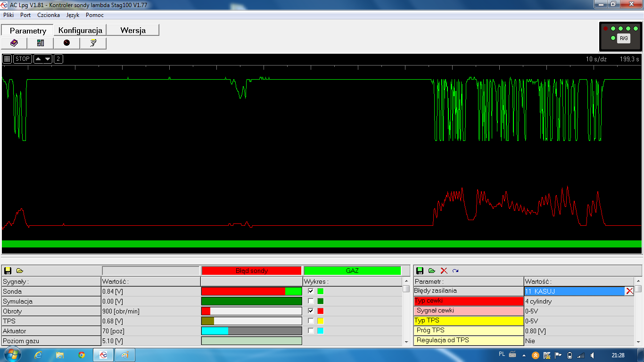Click the yellow TPS color swatch
This screenshot has width=644, height=362.
(321, 321)
